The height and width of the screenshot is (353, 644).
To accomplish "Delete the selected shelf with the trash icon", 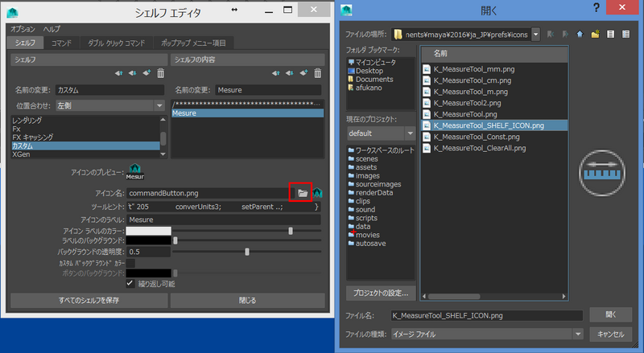I will click(160, 73).
